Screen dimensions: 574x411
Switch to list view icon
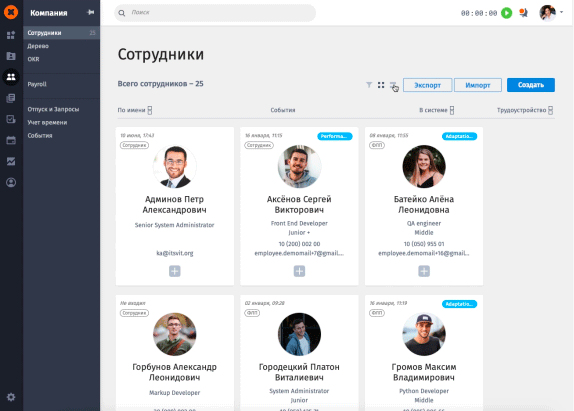pyautogui.click(x=393, y=85)
